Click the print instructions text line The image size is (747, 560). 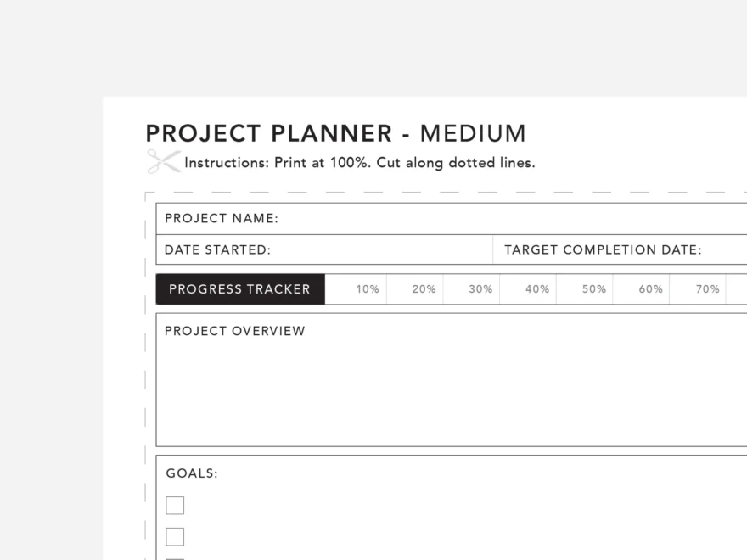coord(360,163)
